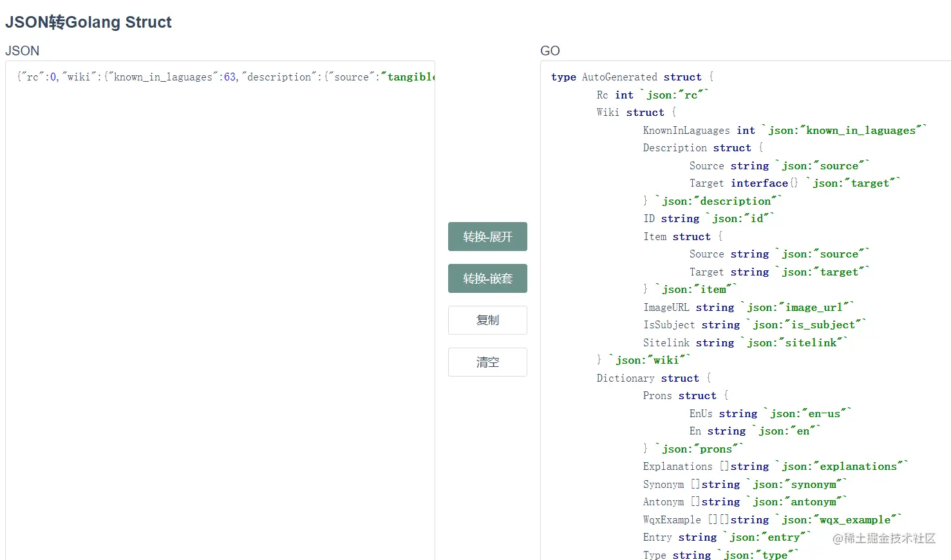Click the 'Sitelink string' line

(745, 342)
